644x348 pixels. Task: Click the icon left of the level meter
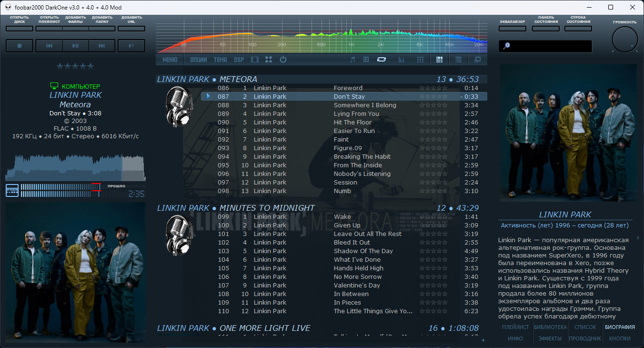[x=12, y=190]
